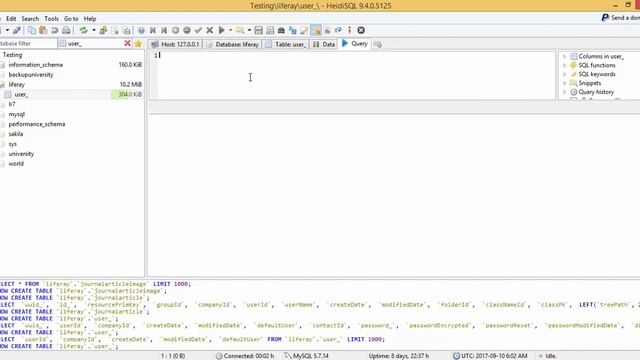Click the Delete row minus icon
The height and width of the screenshot is (360, 640).
coord(187,30)
